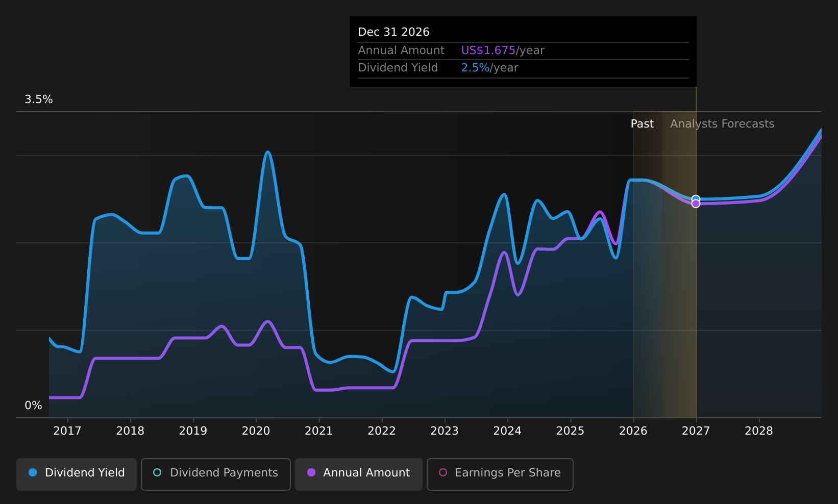Click the 2027 x-axis label
The image size is (838, 504).
696,431
